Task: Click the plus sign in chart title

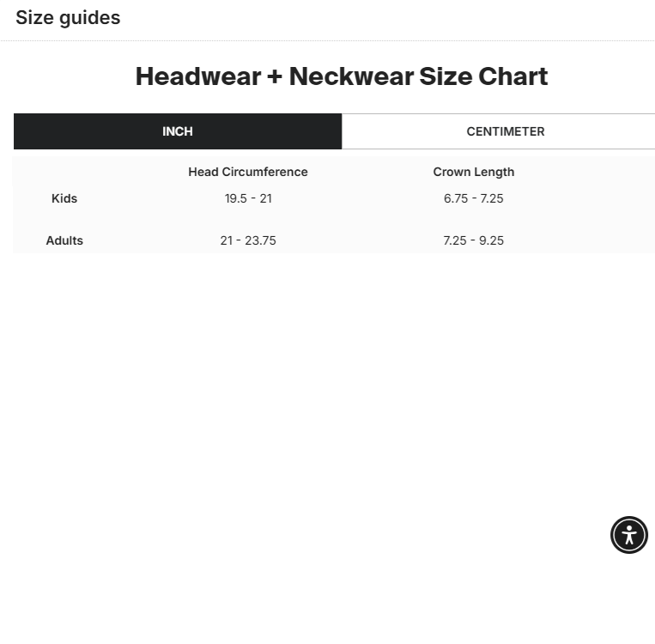Action: pyautogui.click(x=275, y=77)
